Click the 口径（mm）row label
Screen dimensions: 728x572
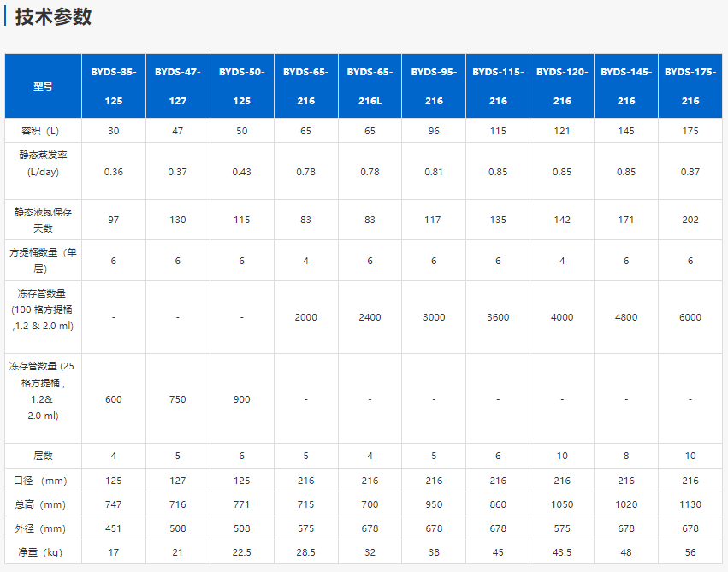pyautogui.click(x=43, y=481)
